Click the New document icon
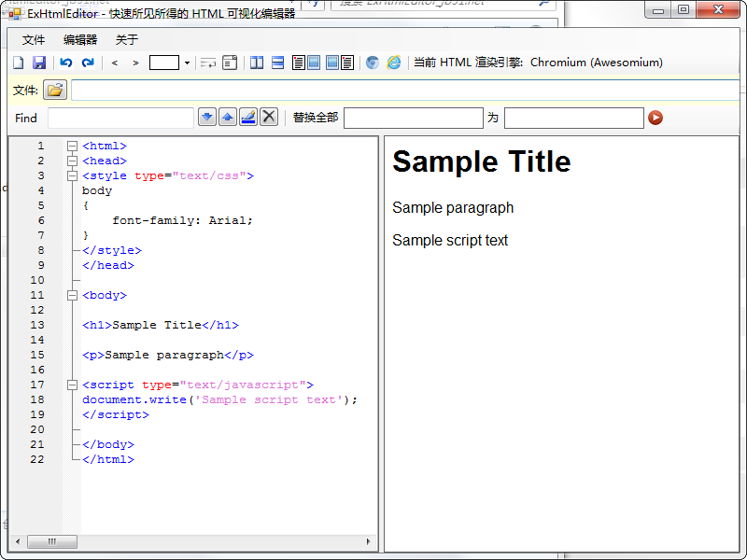This screenshot has width=747, height=560. [18, 63]
